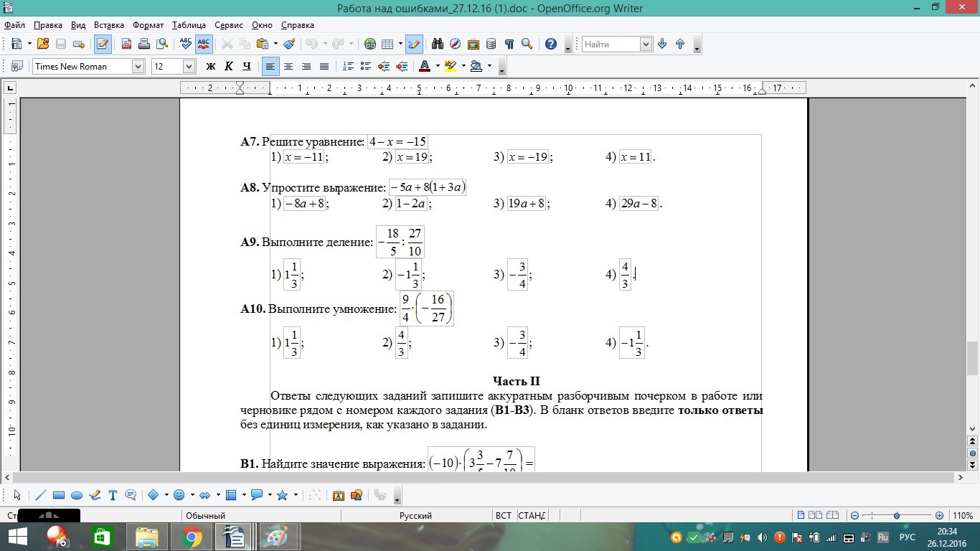Click the Open document folder icon

(43, 44)
